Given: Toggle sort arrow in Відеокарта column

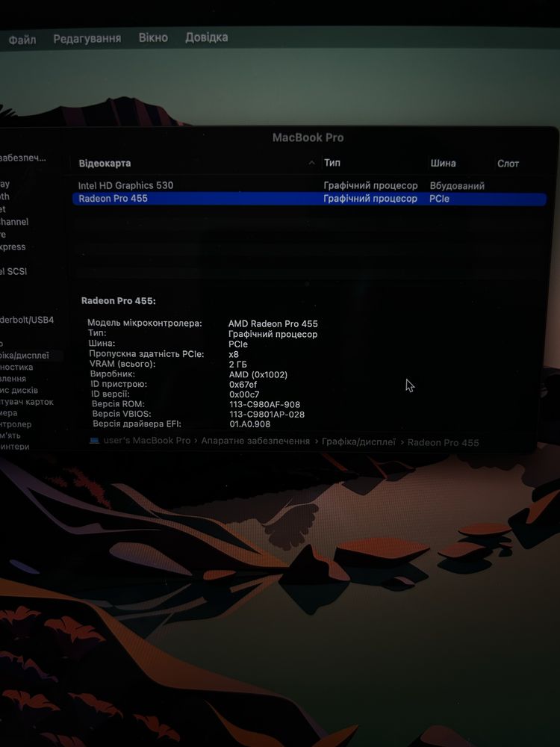Looking at the screenshot, I should coord(311,163).
